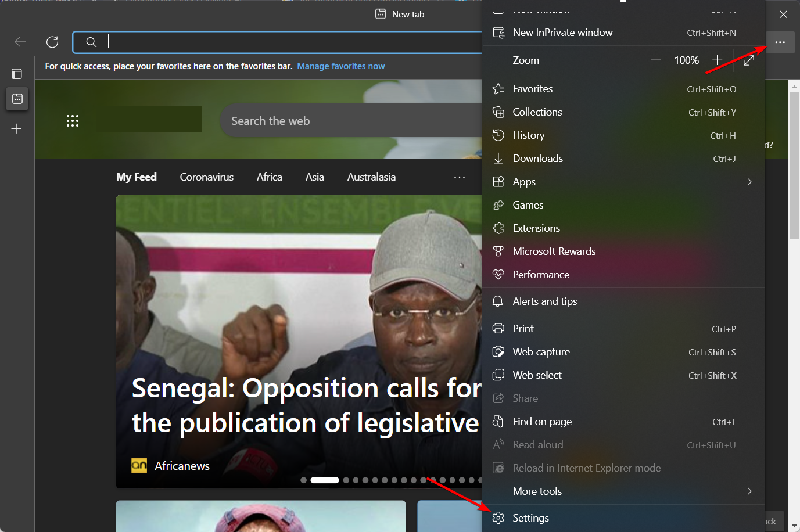
Task: Add a new tab with plus icon
Action: click(17, 128)
